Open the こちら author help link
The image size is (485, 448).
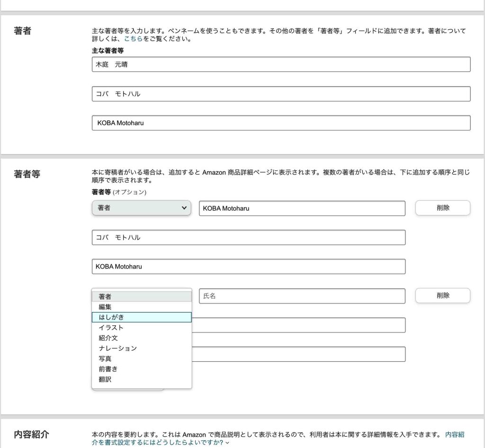(133, 39)
